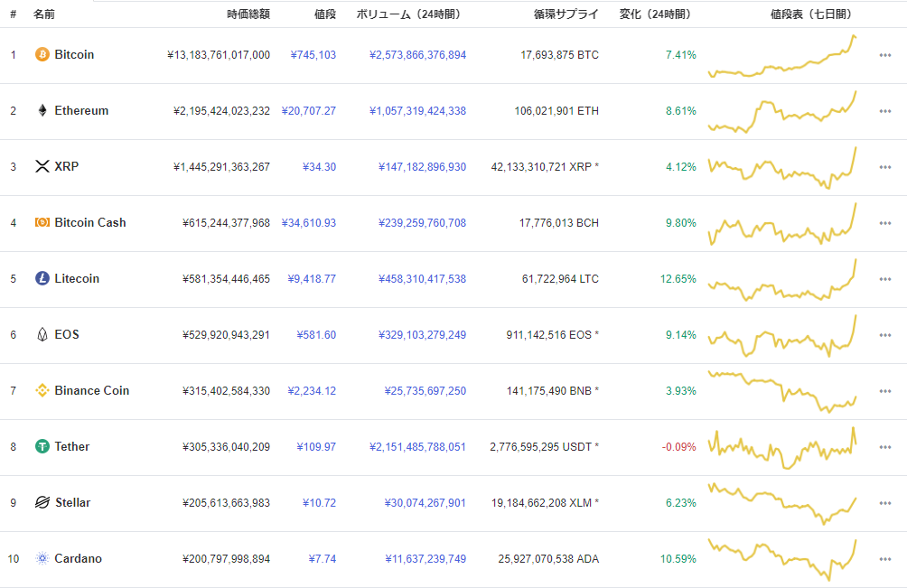Screen dimensions: 907x588
Task: Open the XRP name link
Action: point(67,166)
